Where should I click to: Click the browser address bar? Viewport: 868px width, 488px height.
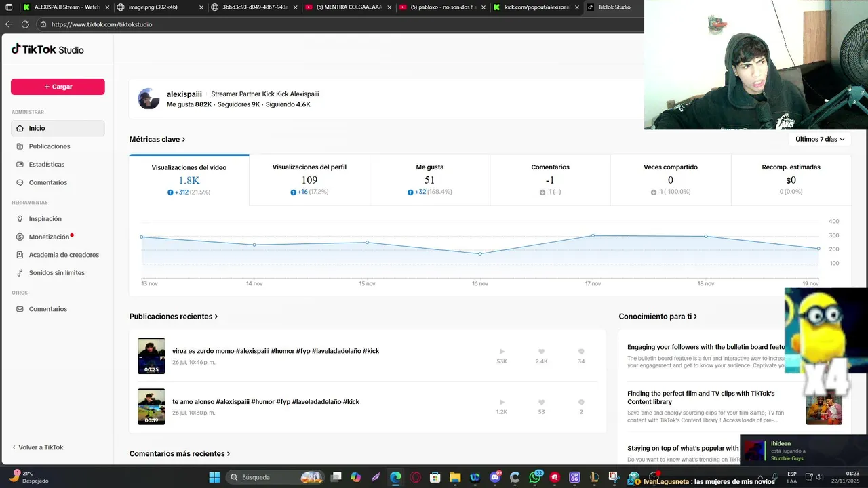pos(339,24)
